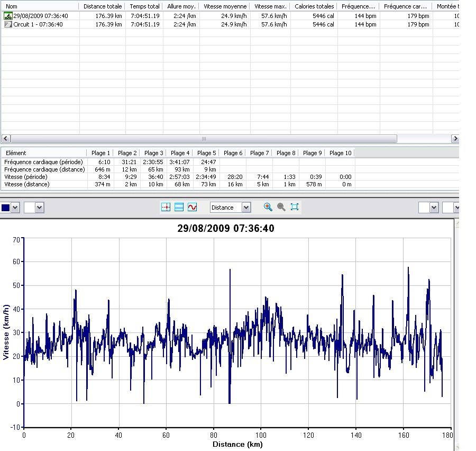Select the Vitesse (distance) row label
This screenshot has width=476, height=451.
click(27, 184)
